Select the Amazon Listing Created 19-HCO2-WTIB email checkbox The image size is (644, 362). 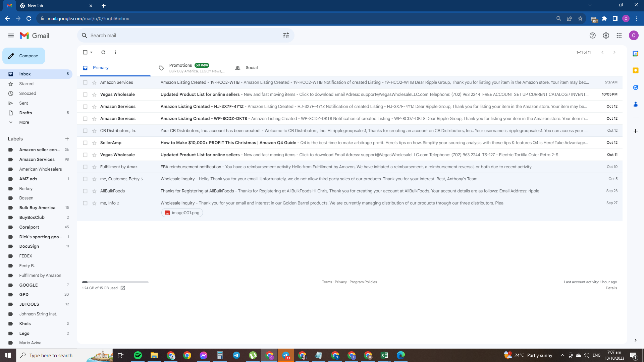(x=85, y=82)
